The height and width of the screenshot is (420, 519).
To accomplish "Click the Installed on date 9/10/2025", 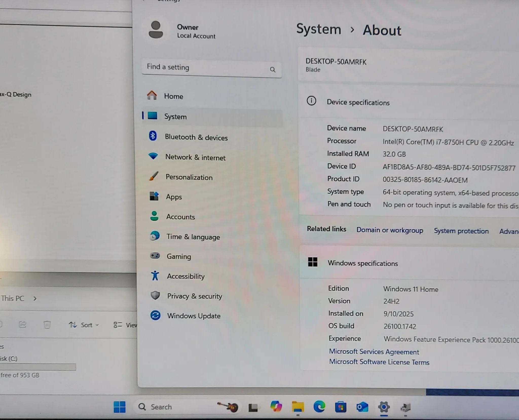I will click(x=398, y=314).
